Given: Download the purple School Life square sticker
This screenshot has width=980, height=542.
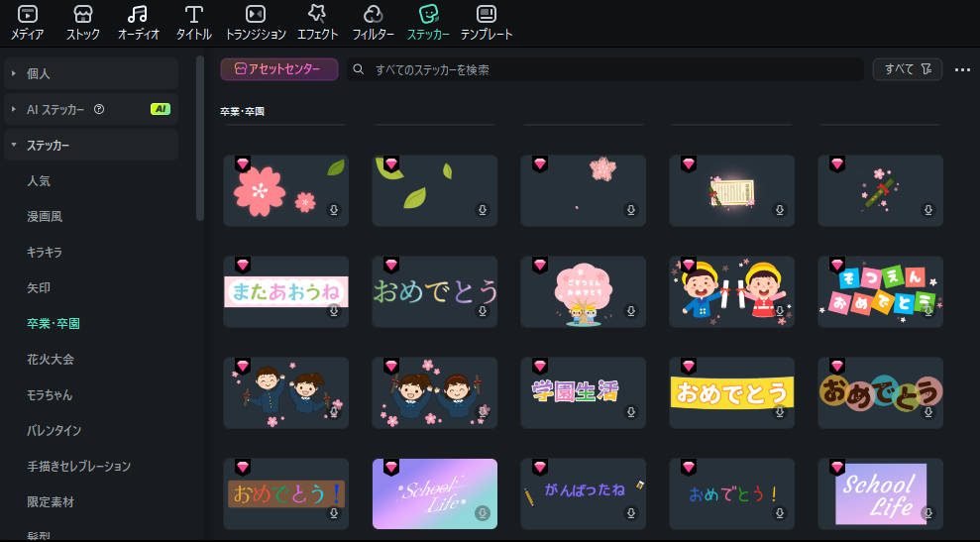Looking at the screenshot, I should 928,513.
